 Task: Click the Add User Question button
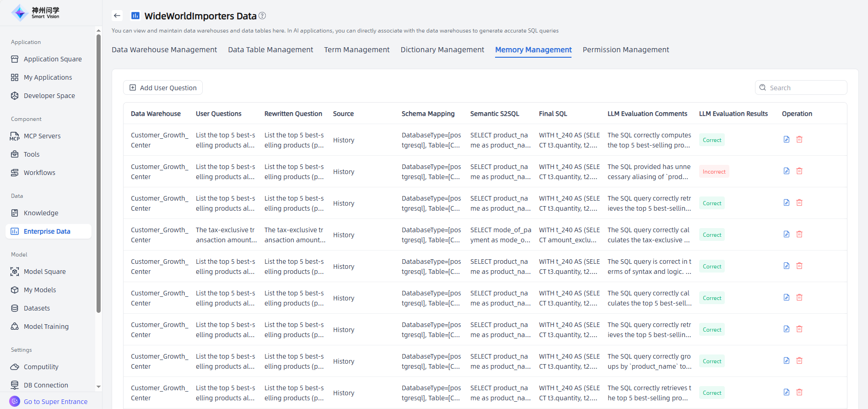(x=163, y=87)
